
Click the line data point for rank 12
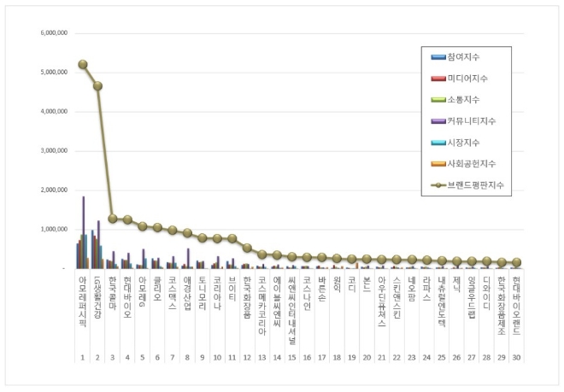[x=247, y=249]
